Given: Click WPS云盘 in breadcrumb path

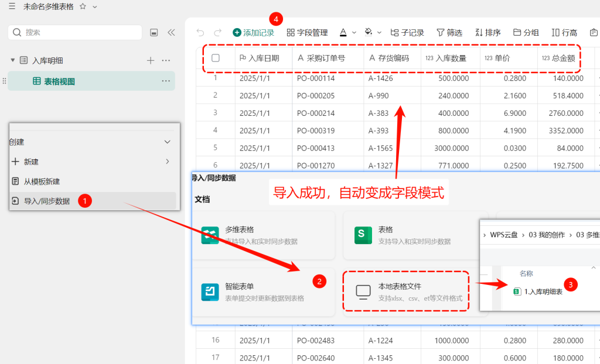Looking at the screenshot, I should coord(503,235).
